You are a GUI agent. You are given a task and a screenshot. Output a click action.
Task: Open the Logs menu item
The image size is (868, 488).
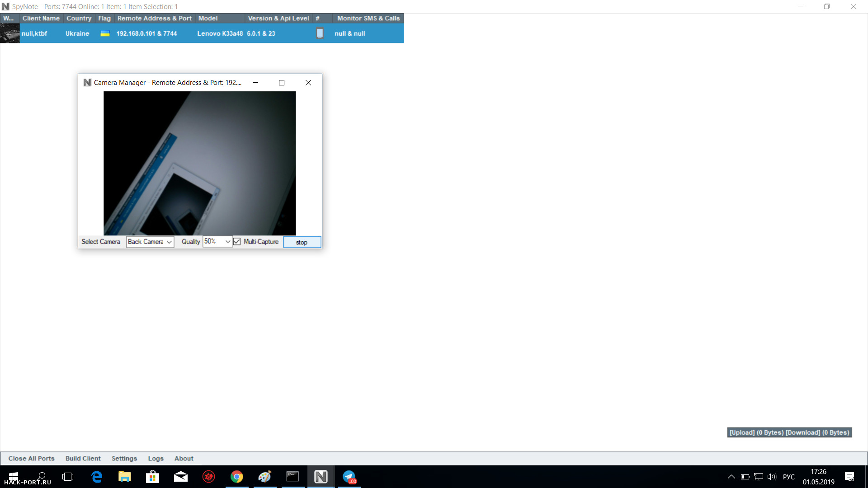tap(156, 458)
